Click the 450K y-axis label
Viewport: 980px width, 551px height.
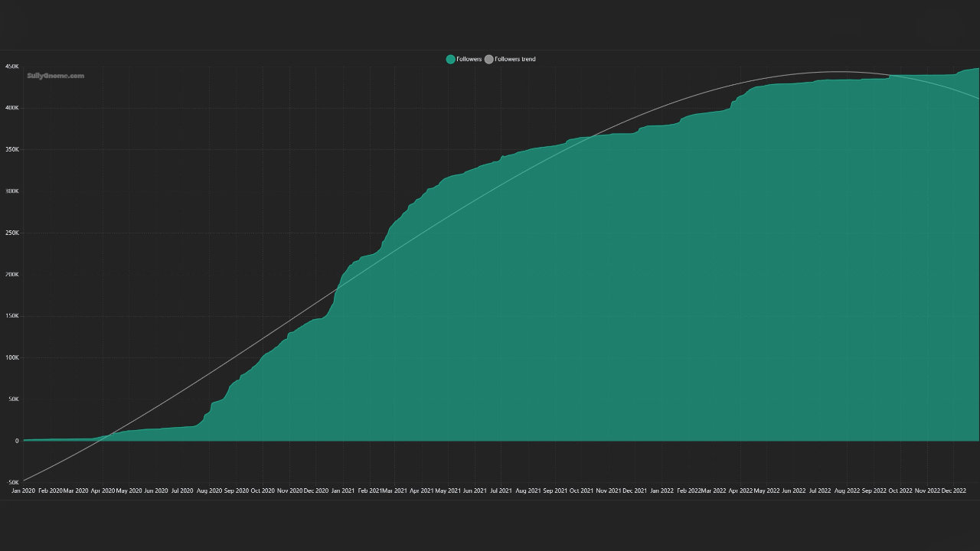click(x=11, y=67)
